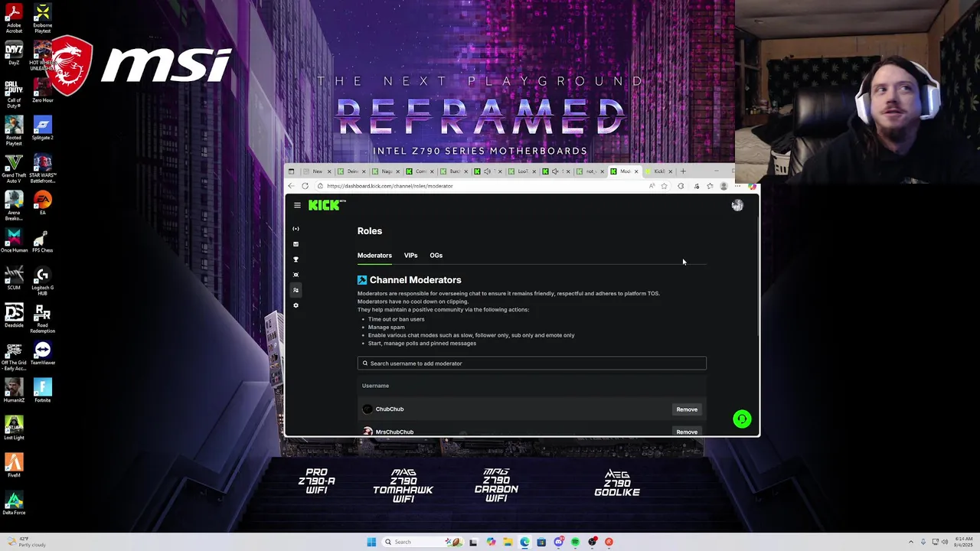Open the Kick hamburger menu

pos(297,205)
